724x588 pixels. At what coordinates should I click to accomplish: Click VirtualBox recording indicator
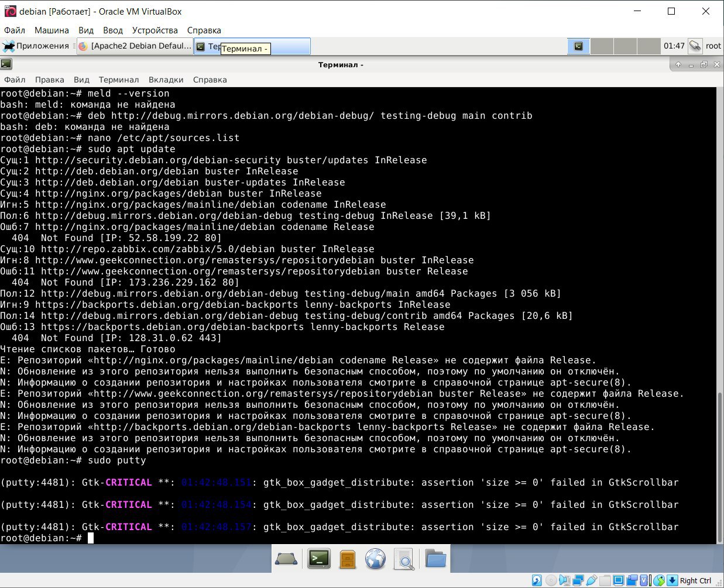point(632,580)
